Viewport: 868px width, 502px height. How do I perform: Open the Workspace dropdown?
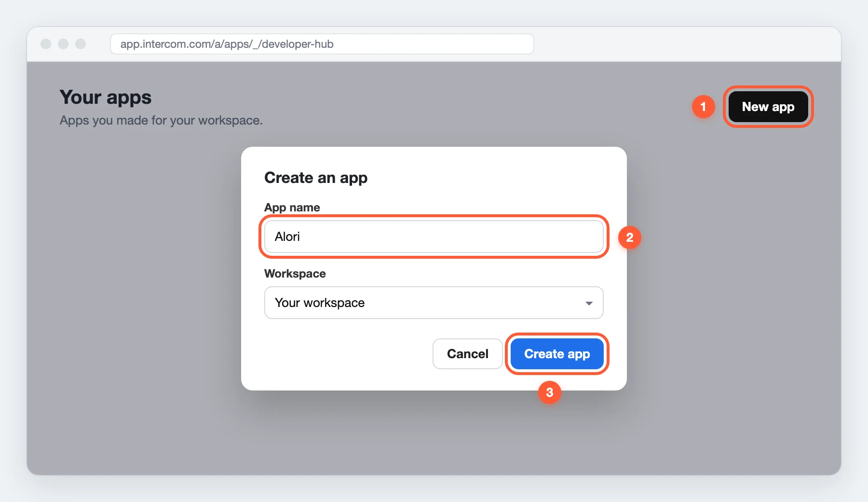click(x=434, y=303)
